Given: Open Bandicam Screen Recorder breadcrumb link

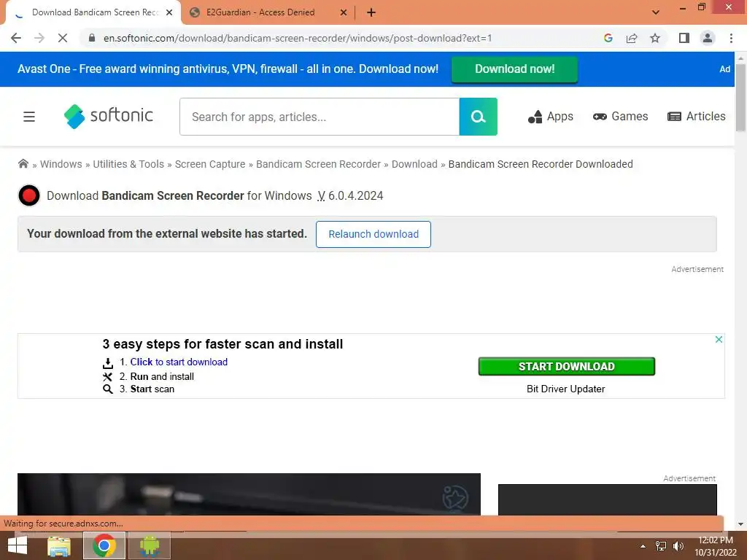Looking at the screenshot, I should [x=318, y=164].
